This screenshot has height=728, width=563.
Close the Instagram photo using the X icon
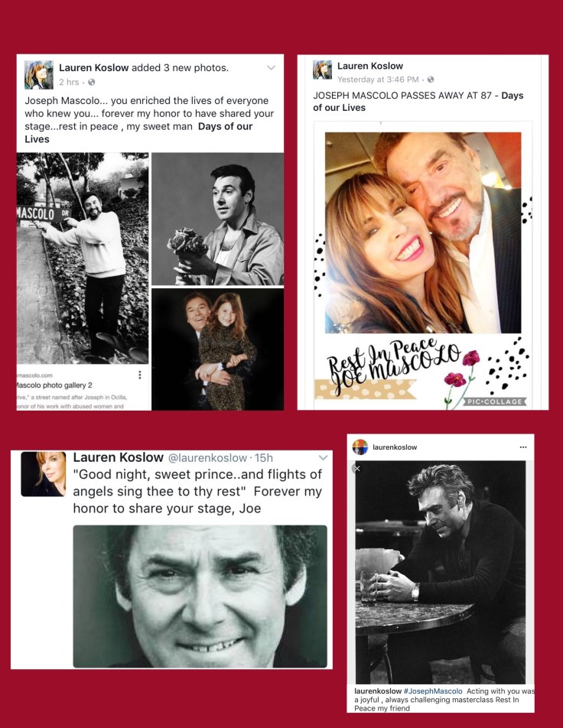[x=357, y=469]
